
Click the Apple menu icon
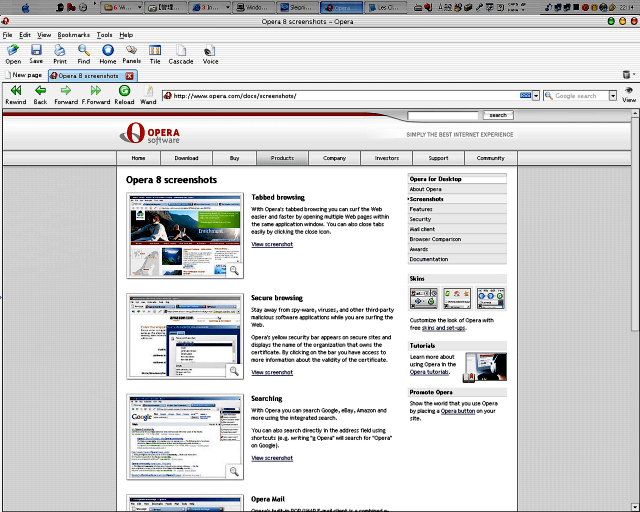pyautogui.click(x=25, y=8)
